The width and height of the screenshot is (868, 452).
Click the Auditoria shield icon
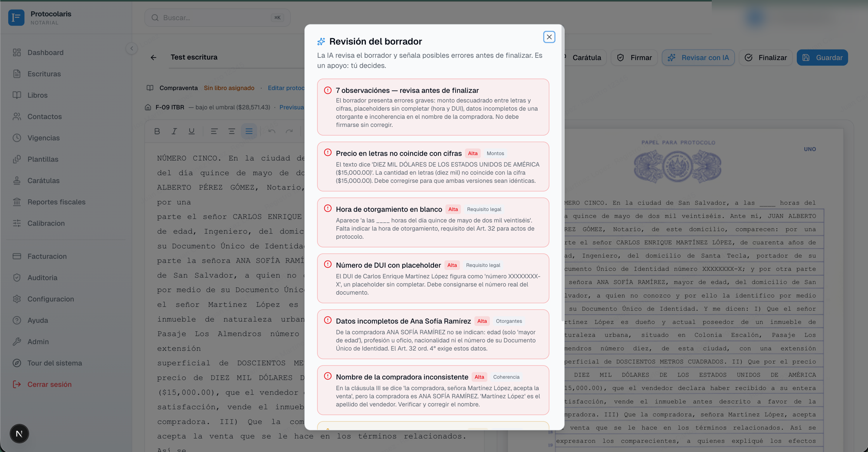pos(17,277)
